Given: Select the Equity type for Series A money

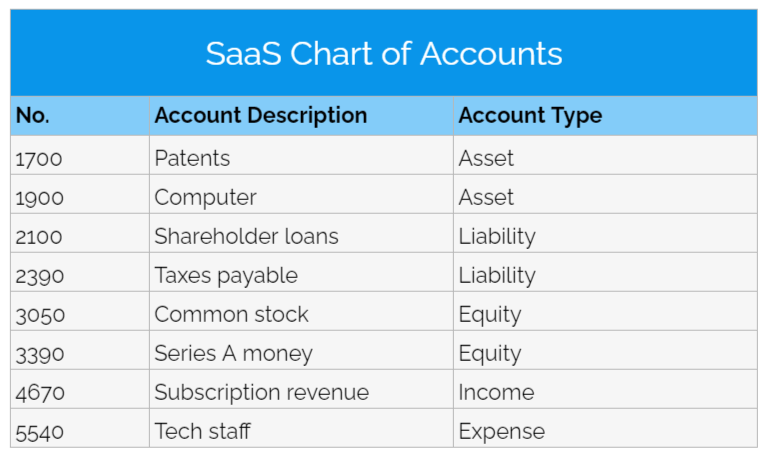Looking at the screenshot, I should [490, 353].
